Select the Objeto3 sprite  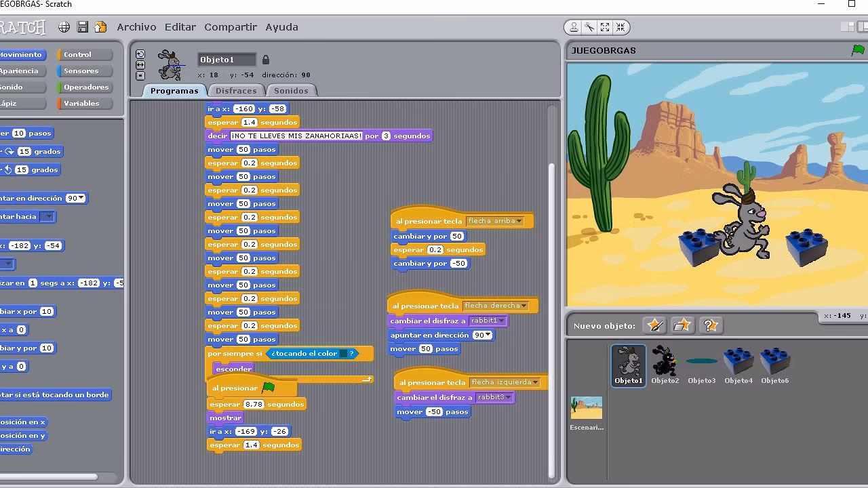click(x=701, y=365)
